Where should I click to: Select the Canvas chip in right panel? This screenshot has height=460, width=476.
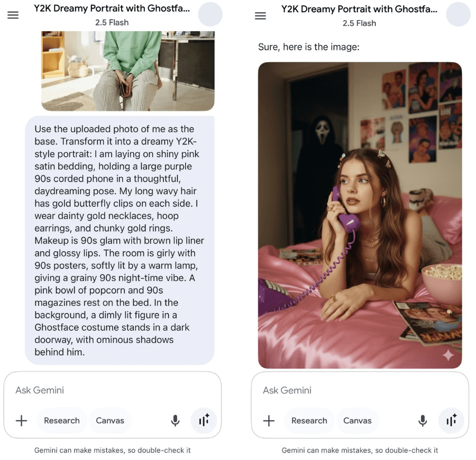358,421
